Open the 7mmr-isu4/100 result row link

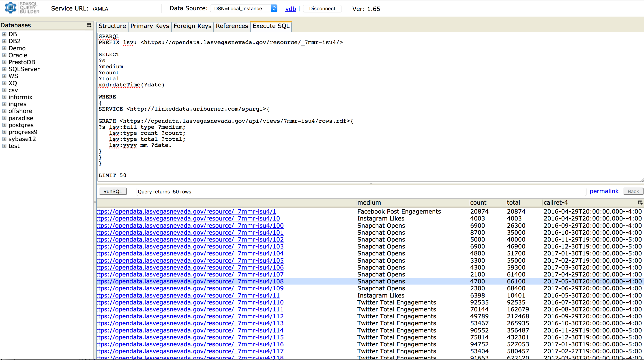coord(190,225)
